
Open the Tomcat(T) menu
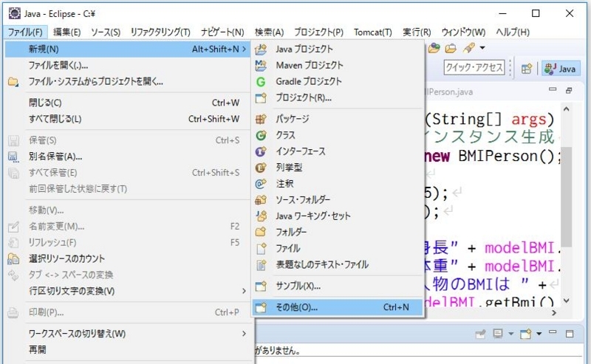click(373, 32)
